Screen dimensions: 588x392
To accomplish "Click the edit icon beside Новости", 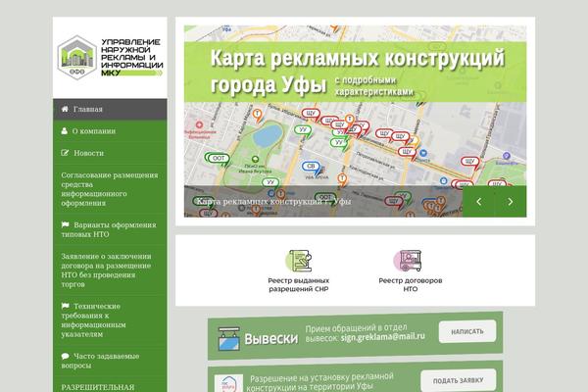I will point(65,153).
